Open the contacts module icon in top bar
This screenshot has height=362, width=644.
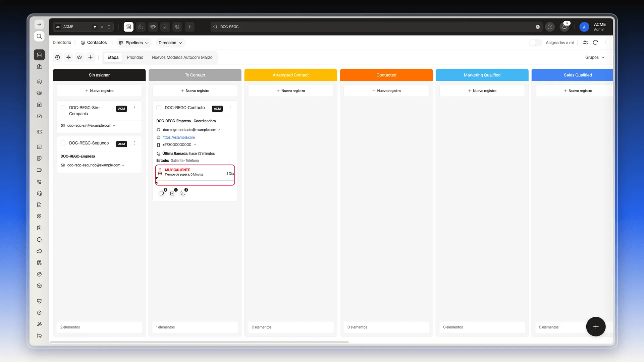[x=128, y=27]
